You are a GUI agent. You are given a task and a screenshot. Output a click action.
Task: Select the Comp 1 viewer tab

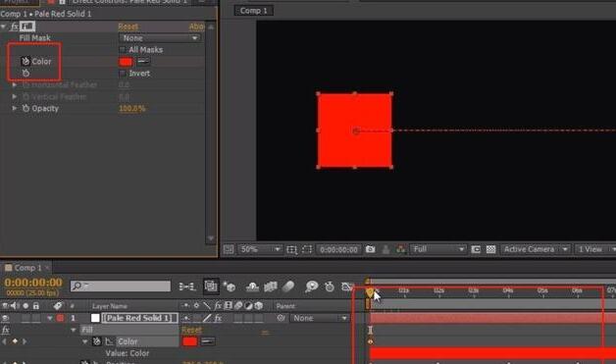[x=254, y=11]
